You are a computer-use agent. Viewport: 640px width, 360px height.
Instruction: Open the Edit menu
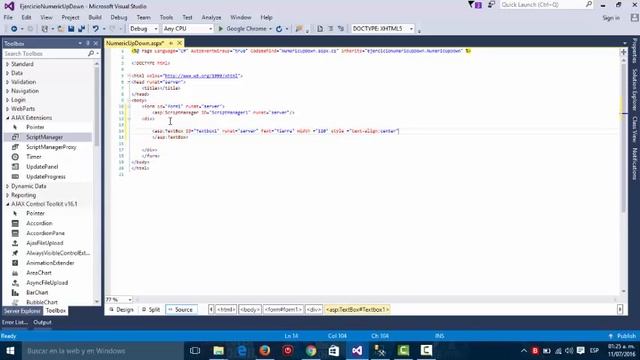click(x=27, y=18)
